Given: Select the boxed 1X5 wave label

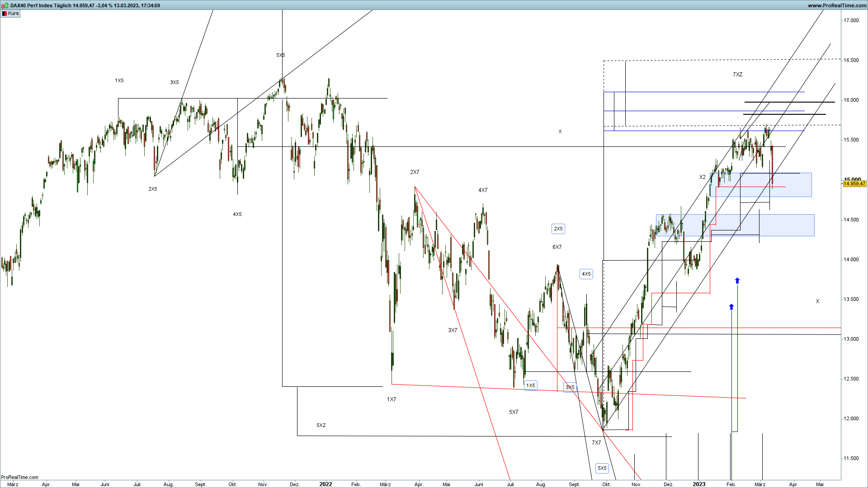Looking at the screenshot, I should coord(531,385).
